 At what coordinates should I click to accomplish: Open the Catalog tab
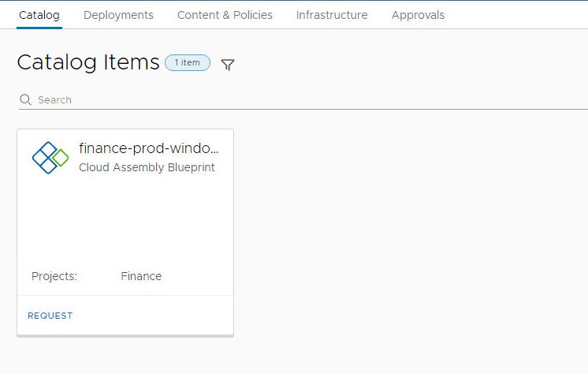click(39, 15)
